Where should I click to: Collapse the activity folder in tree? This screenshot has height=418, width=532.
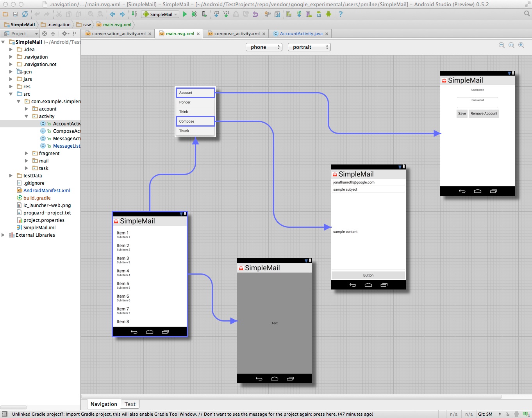click(27, 116)
